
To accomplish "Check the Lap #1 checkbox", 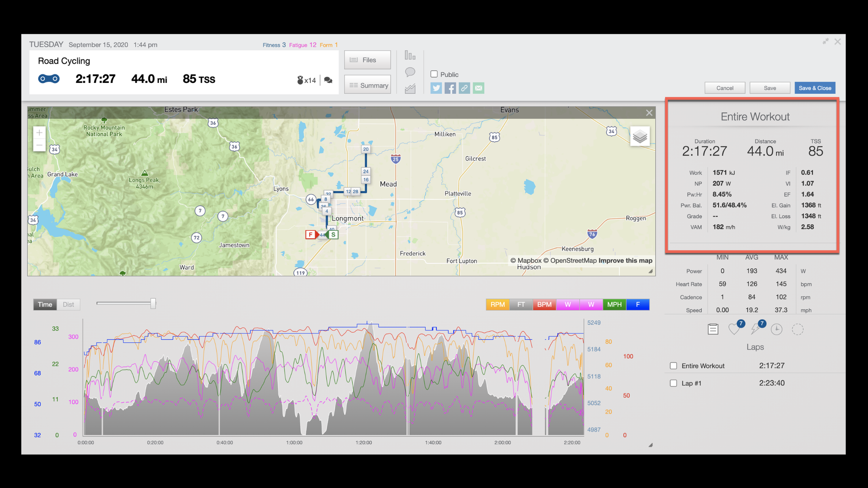I will [x=674, y=383].
